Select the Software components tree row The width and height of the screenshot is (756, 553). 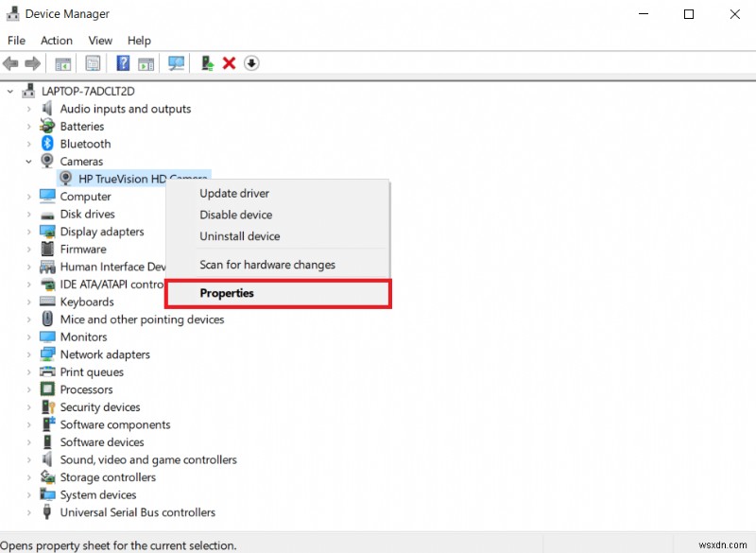[x=114, y=424]
